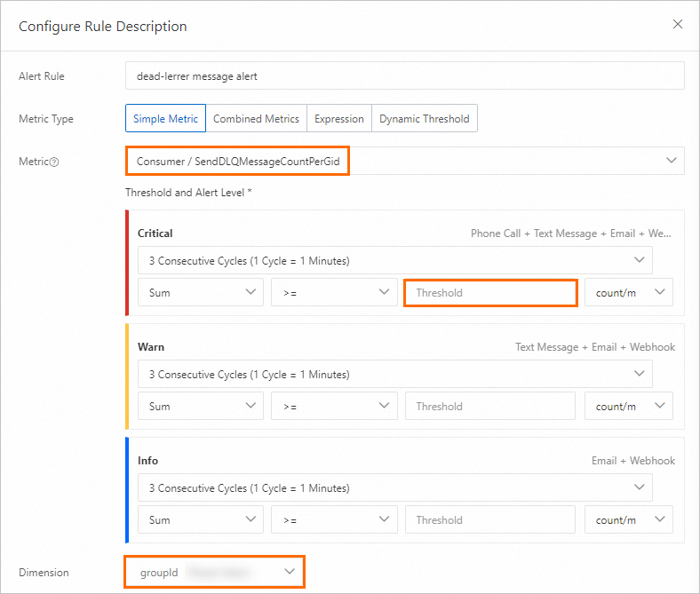Expand the groupId Dimension dropdown
Image resolution: width=700 pixels, height=594 pixels.
coord(215,573)
